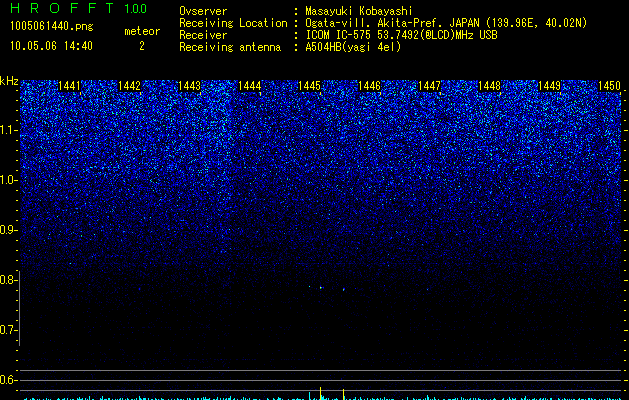The height and width of the screenshot is (400, 629).
Task: Click the brightest meteor echo dot near 1445
Action: 321,288
